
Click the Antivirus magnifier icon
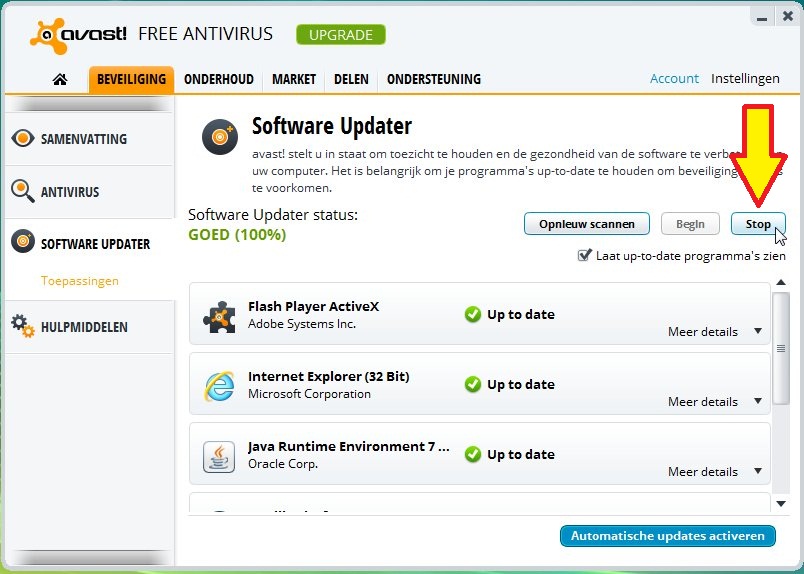click(23, 191)
